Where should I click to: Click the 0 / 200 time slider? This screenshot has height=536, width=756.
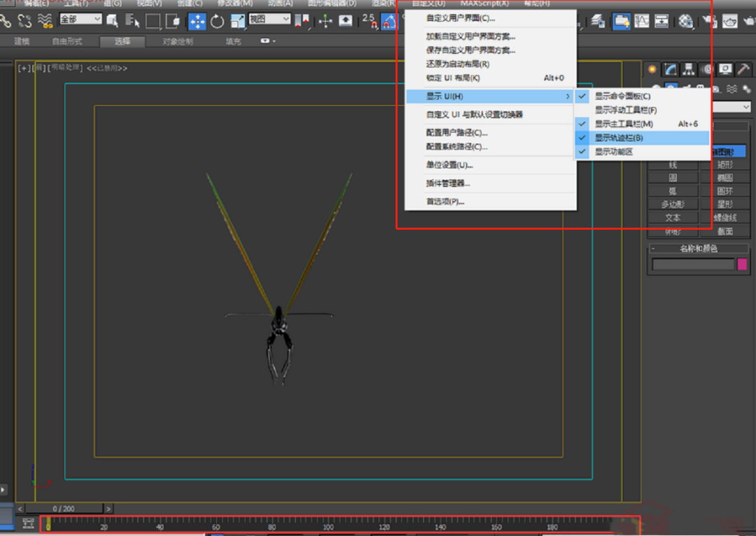pos(64,509)
